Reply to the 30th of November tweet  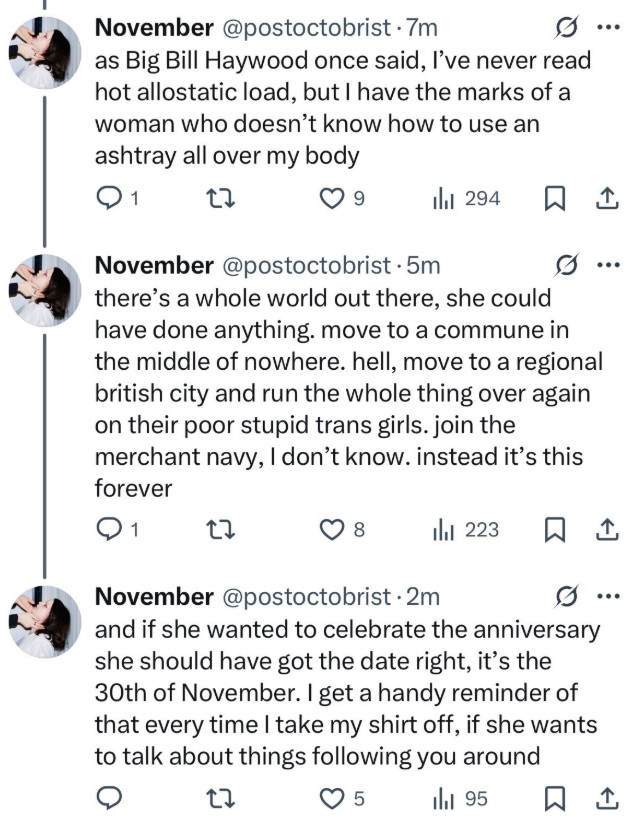coord(108,798)
